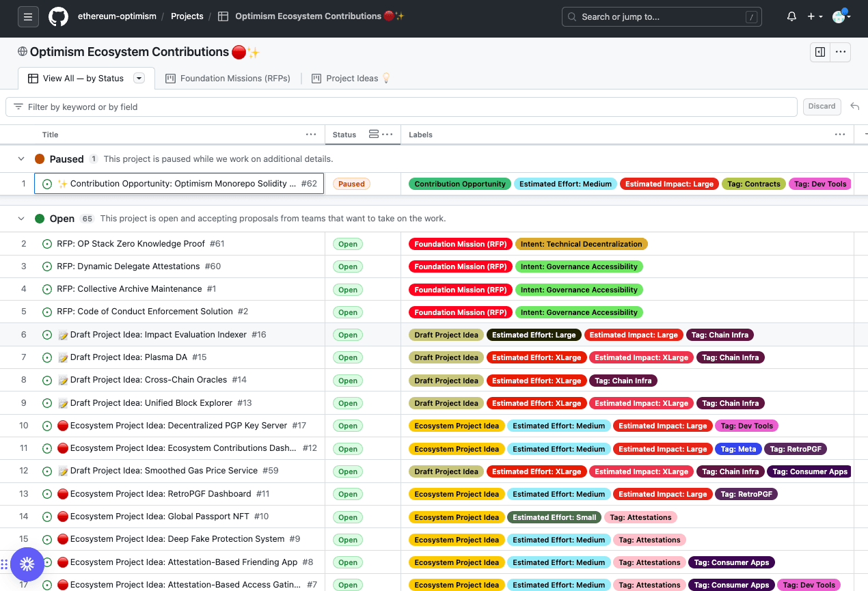The image size is (868, 591).
Task: Click open-issue icon for Cross-Chain Oracles row
Action: click(x=47, y=380)
